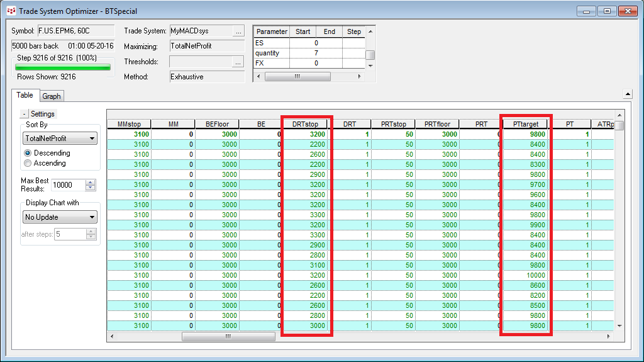This screenshot has height=362, width=644.
Task: Select the Table tab
Action: pyautogui.click(x=25, y=95)
